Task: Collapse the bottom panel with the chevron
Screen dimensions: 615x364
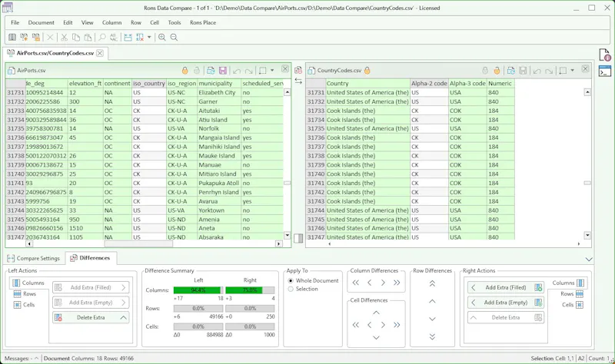Action: click(588, 260)
